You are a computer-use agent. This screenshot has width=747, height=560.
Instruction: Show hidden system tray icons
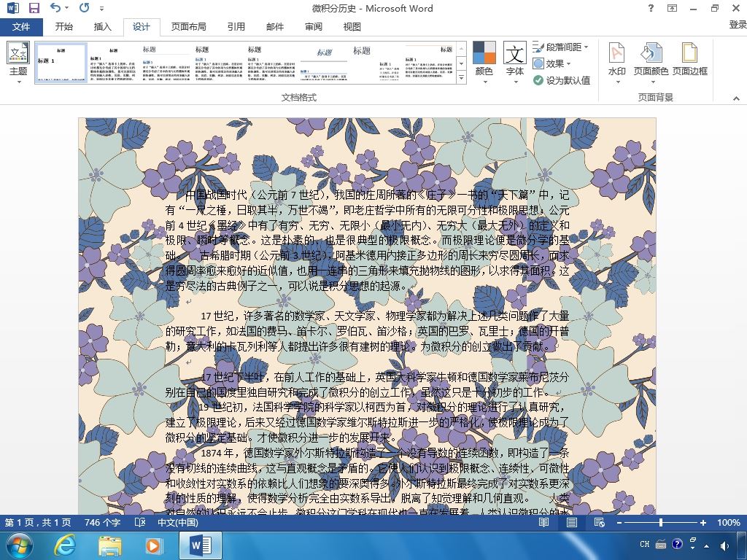(706, 545)
